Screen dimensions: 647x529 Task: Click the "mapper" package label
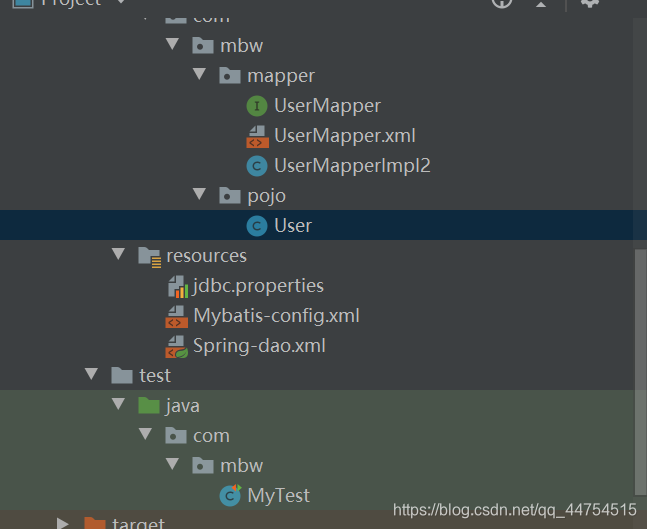point(281,76)
